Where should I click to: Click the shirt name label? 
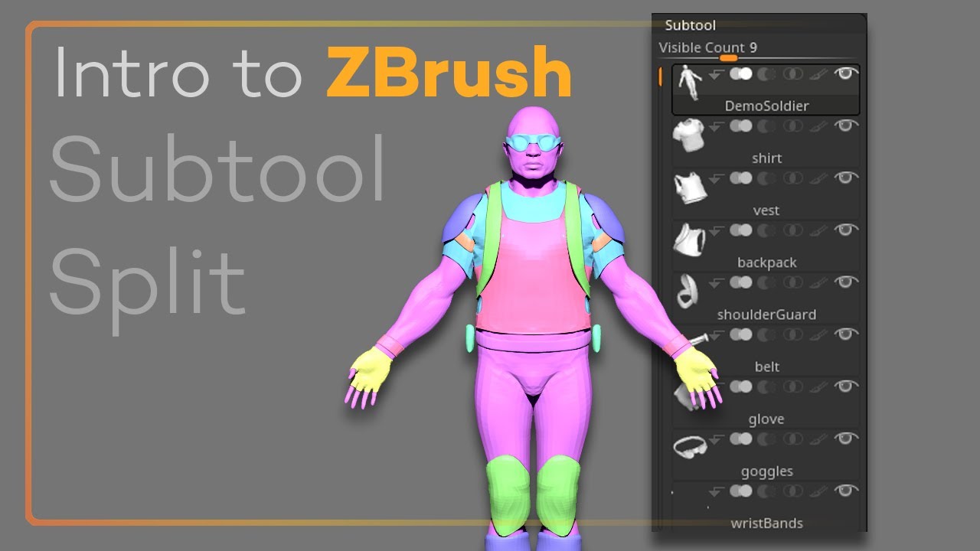tap(766, 158)
